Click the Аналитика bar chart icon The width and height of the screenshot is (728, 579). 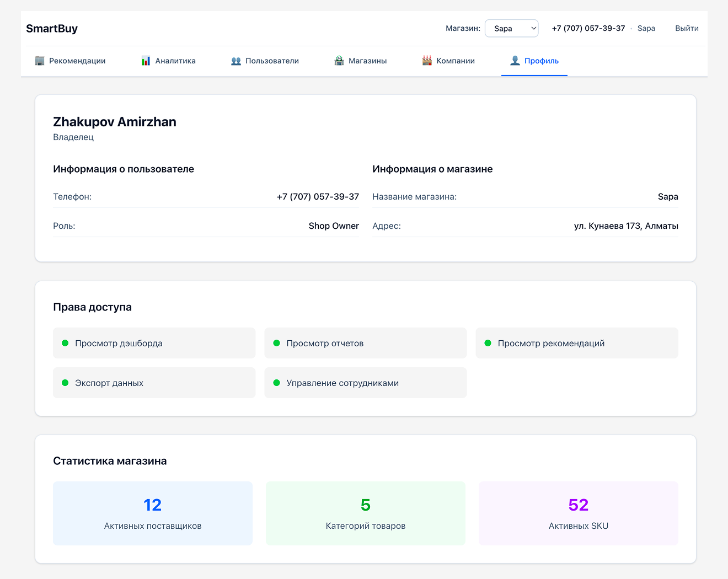point(146,61)
